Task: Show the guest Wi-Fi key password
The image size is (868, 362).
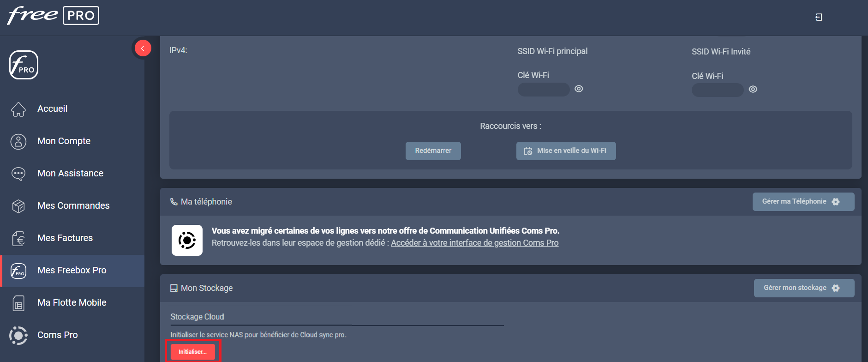Action: tap(753, 89)
